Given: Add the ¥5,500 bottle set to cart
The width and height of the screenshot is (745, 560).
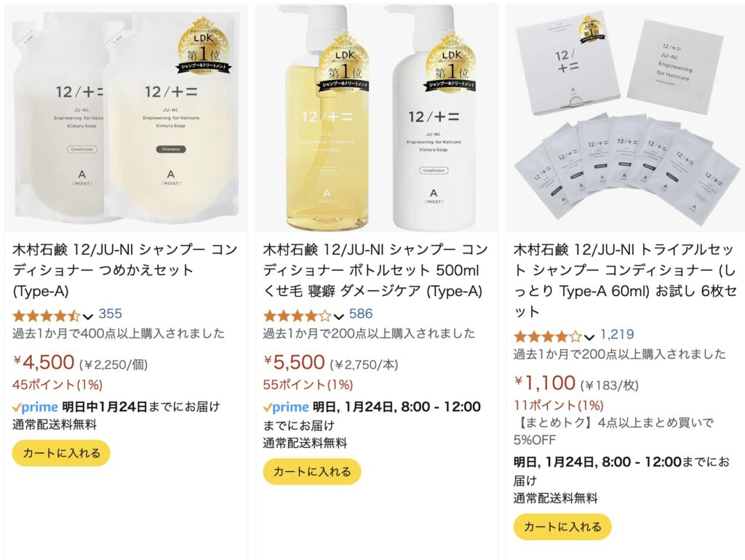Looking at the screenshot, I should click(x=312, y=472).
